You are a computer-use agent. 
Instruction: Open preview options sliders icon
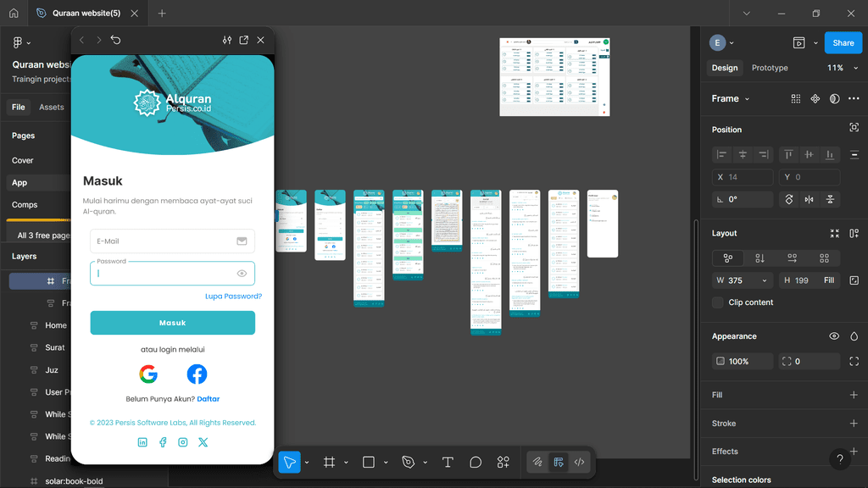tap(227, 40)
